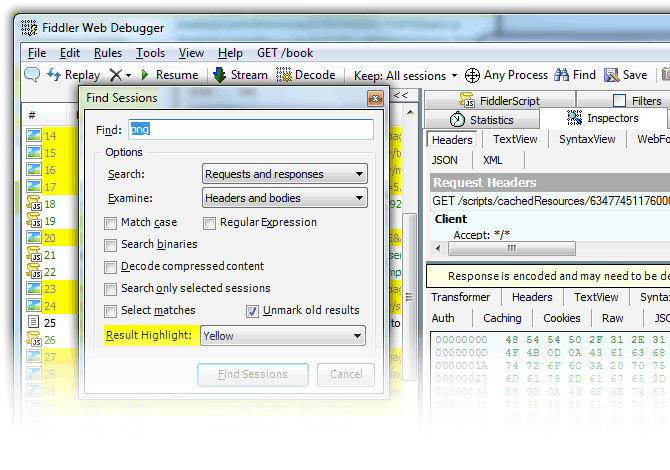Click the Any Process target icon
This screenshot has height=470, width=670.
[x=473, y=75]
